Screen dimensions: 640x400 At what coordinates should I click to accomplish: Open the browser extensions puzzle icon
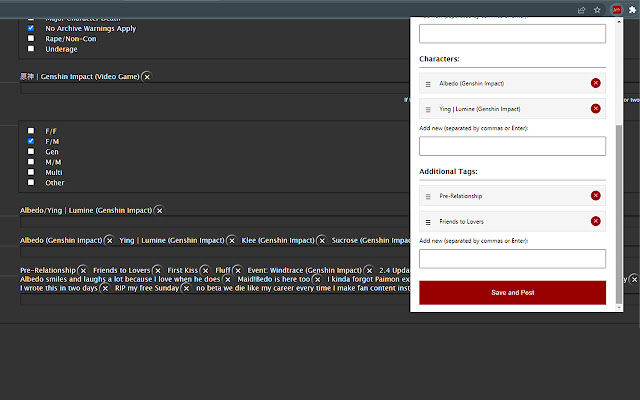[x=632, y=10]
